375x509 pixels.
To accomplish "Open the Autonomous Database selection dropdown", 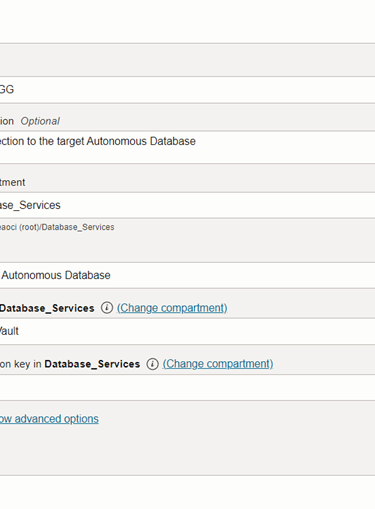I will point(187,275).
